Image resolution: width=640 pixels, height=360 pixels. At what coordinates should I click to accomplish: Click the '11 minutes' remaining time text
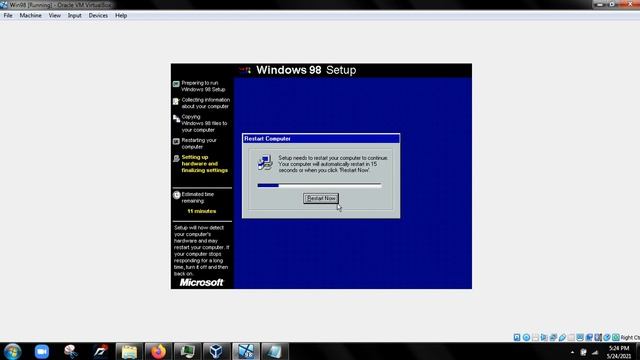coord(202,211)
